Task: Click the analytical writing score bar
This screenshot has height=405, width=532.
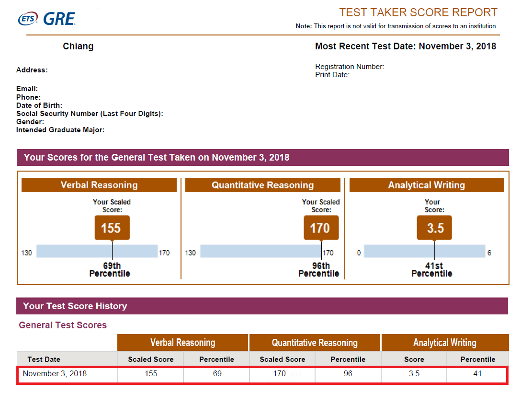Action: click(425, 251)
